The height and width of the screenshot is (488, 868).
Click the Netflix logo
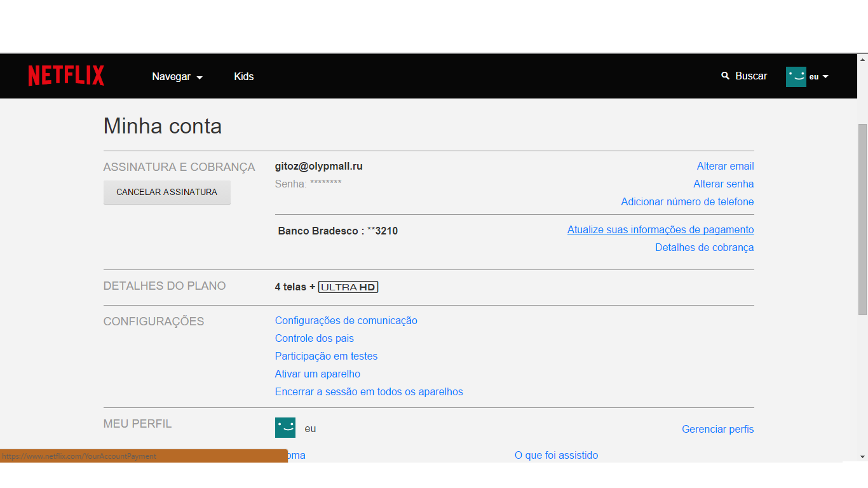[66, 76]
